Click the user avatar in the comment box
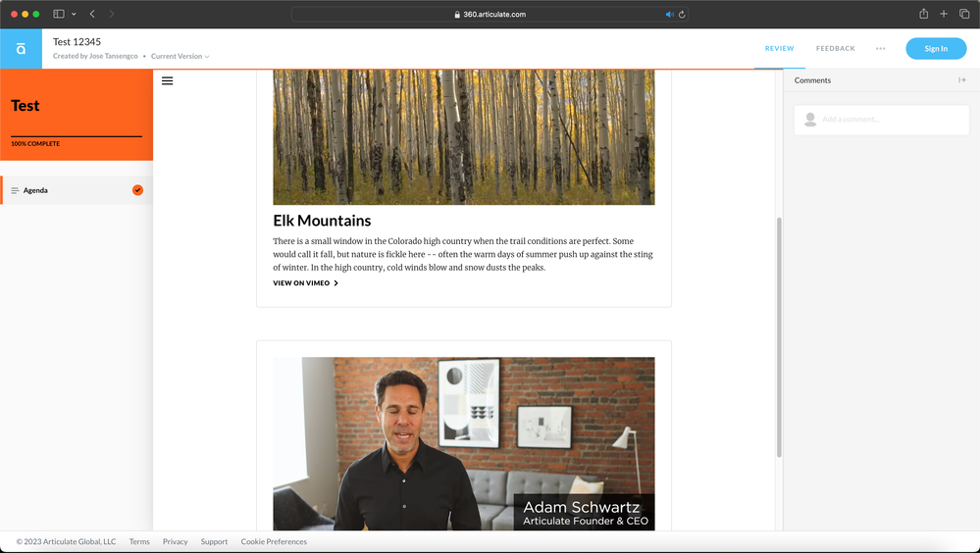Screen dimensions: 980x553 click(x=810, y=120)
